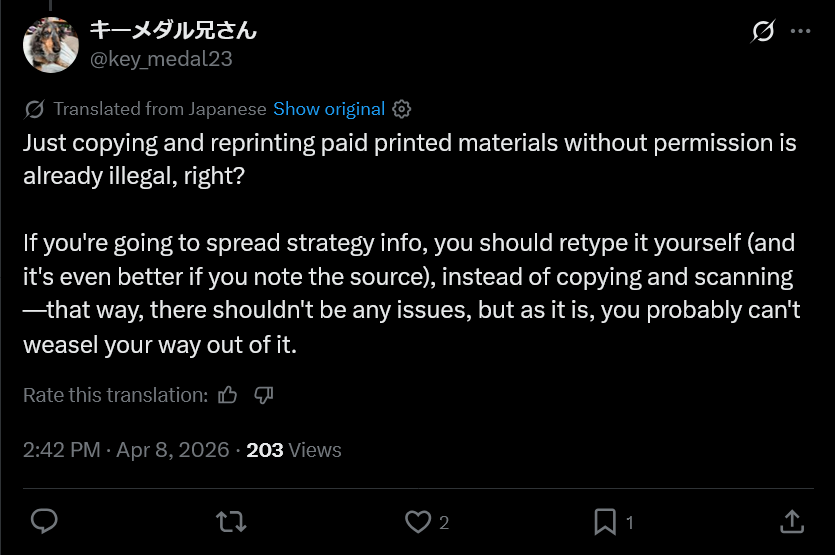
Task: Click the 2:42 PM · Apr 8, 2026 timestamp
Action: [x=126, y=450]
